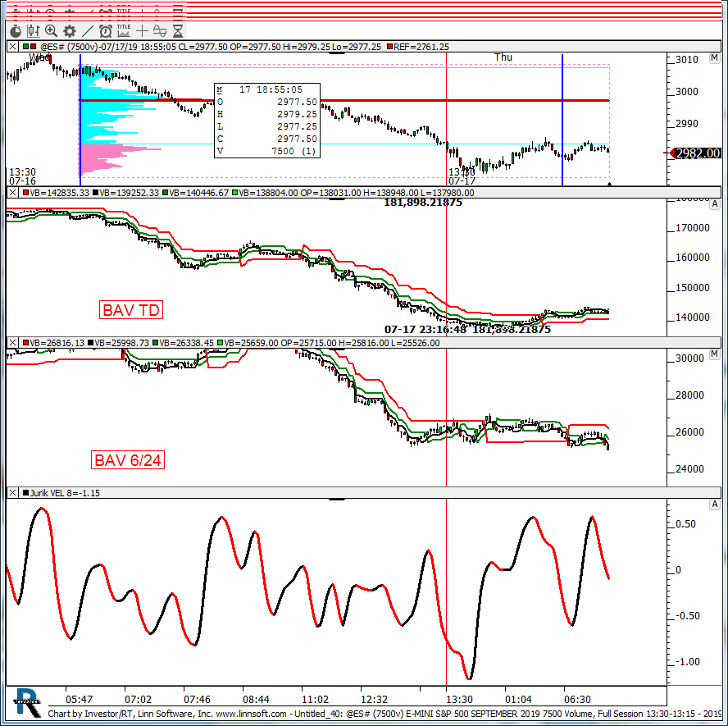This screenshot has width=728, height=726.
Task: Select the BAV TD text annotation
Action: [131, 310]
